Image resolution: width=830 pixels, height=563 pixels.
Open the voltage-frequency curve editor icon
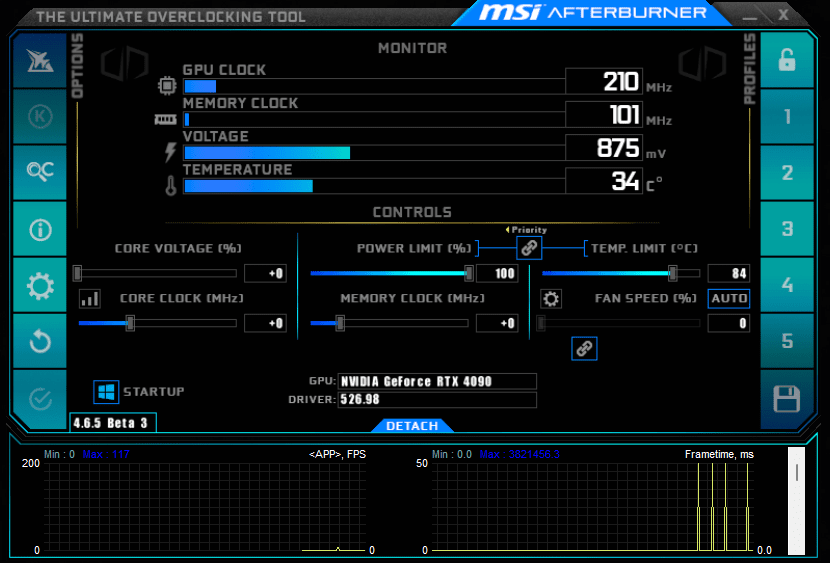tap(90, 298)
